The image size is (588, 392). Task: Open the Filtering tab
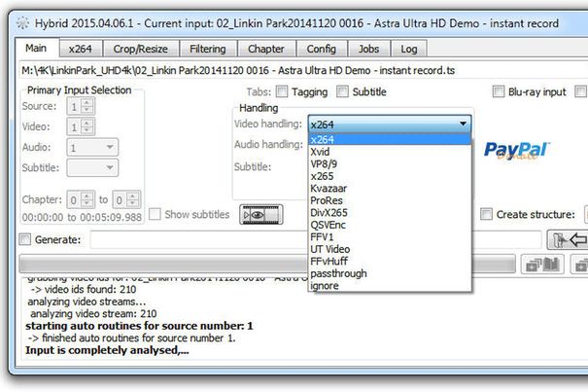(x=208, y=49)
